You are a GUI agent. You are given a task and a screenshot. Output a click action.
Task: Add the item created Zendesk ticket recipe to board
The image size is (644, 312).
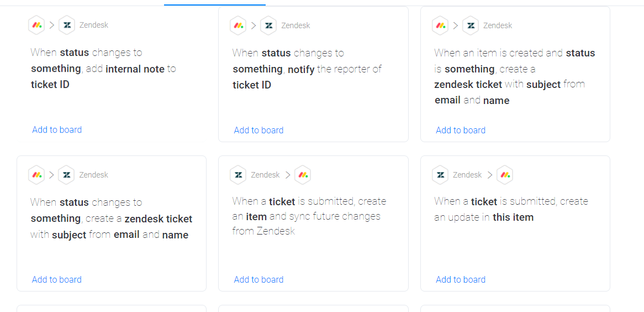(x=461, y=130)
